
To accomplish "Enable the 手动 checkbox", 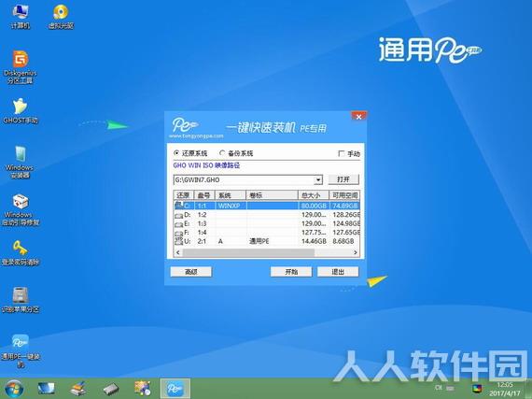I will [342, 153].
